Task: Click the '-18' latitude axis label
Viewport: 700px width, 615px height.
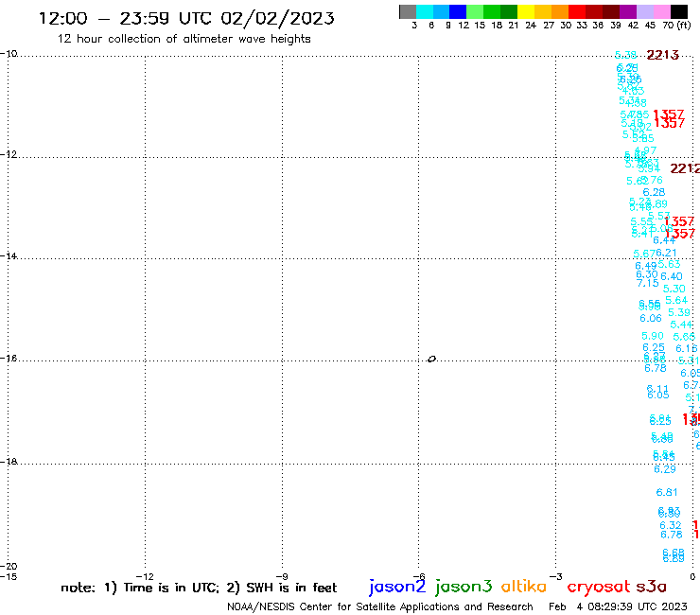Action: tap(9, 462)
